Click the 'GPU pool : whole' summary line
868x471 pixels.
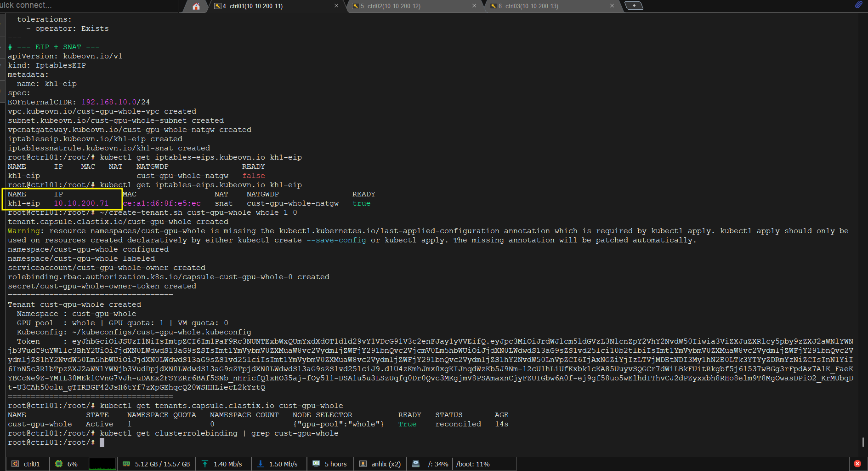[x=123, y=323]
